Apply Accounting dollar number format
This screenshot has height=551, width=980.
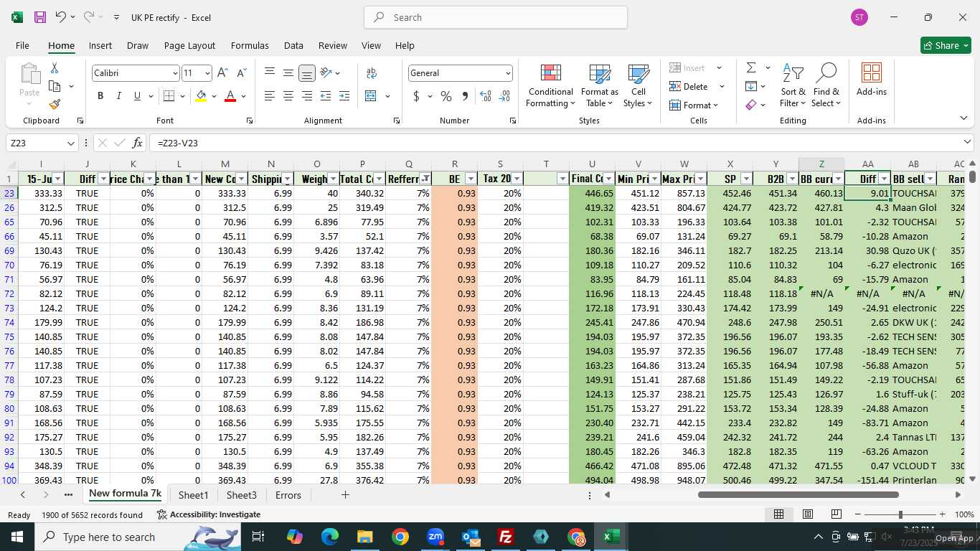pos(416,95)
